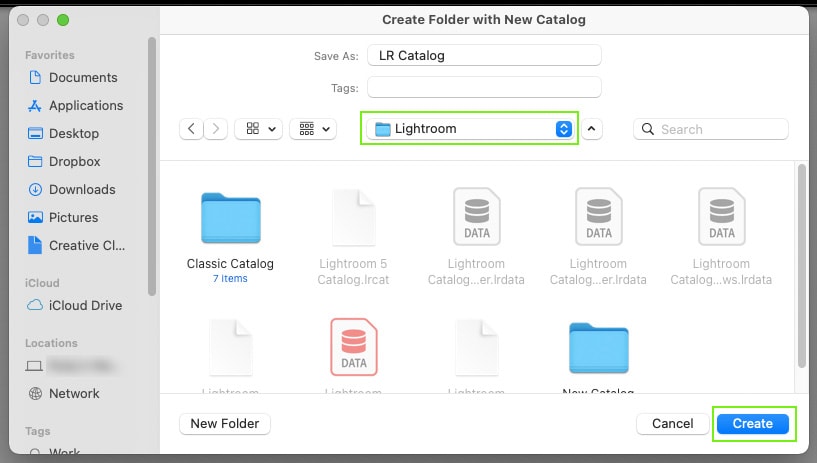Select the red DATA file icon
Viewport: 817px width, 463px height.
pos(354,347)
